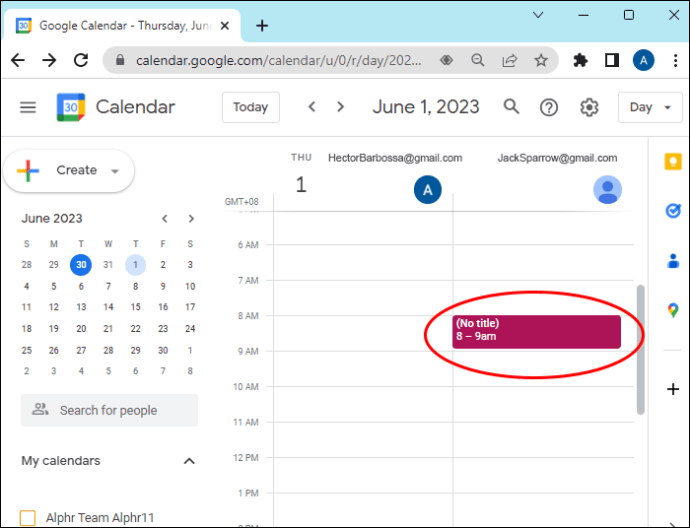The image size is (690, 528).
Task: Click the calendar vertical scrollbar
Action: pos(640,350)
